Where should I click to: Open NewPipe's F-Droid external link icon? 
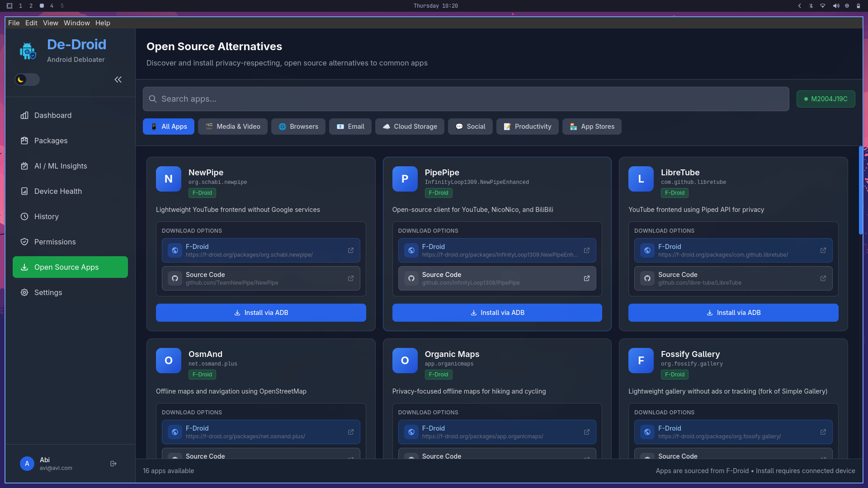351,250
